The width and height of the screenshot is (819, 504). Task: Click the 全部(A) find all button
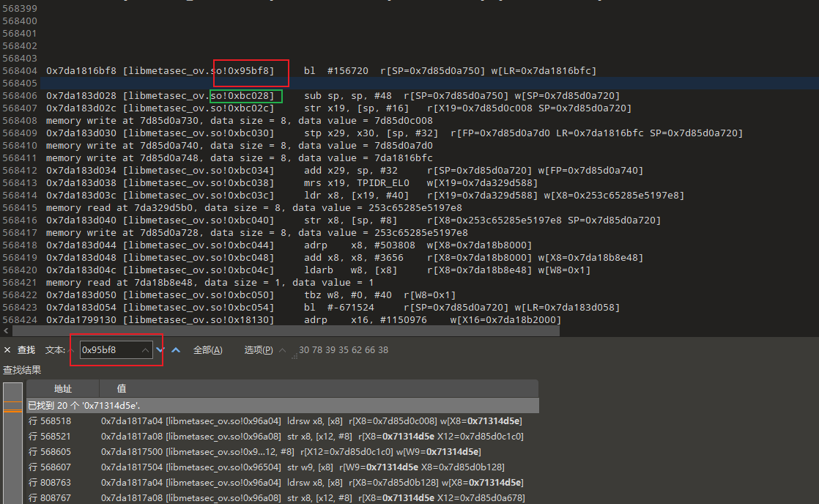tap(208, 350)
